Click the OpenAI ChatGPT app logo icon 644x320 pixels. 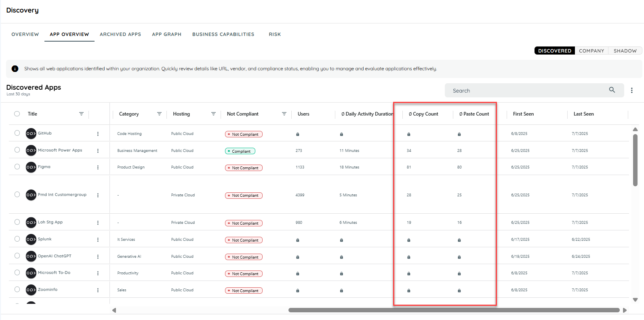(x=31, y=256)
